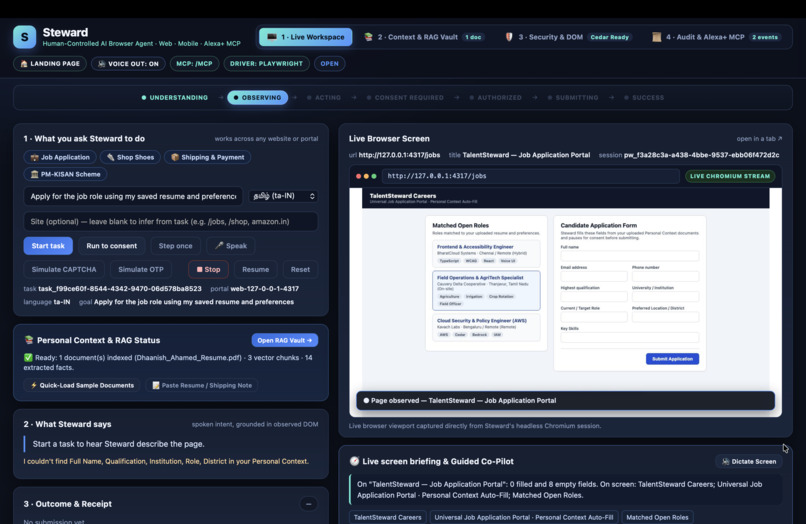The height and width of the screenshot is (524, 806).
Task: Select Field Operations & AgriTech Specialist role
Action: (486, 291)
